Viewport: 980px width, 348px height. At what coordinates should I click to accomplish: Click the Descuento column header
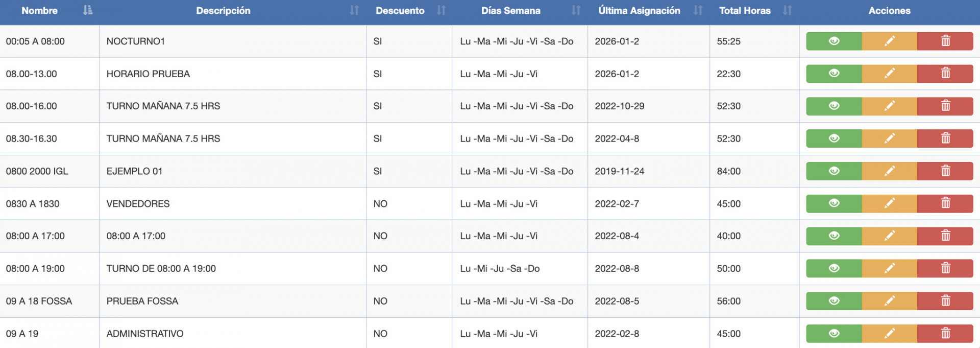pos(400,10)
